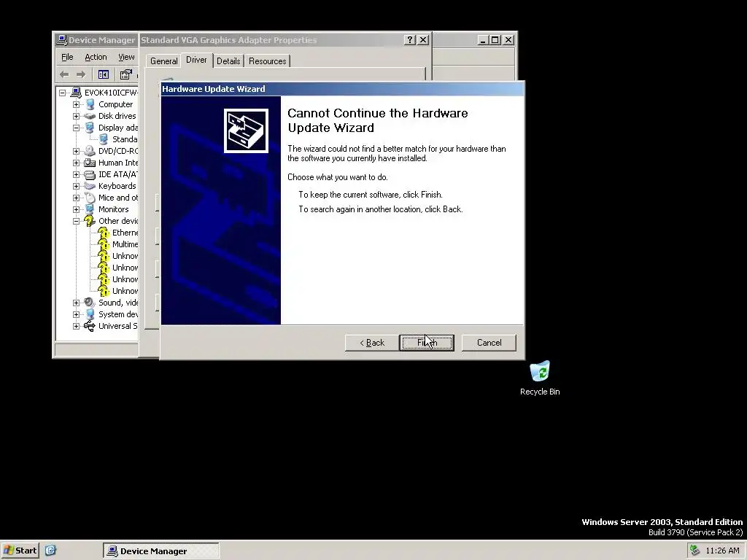Select the Standard VGA adapter device icon
The height and width of the screenshot is (560, 747).
tap(104, 139)
